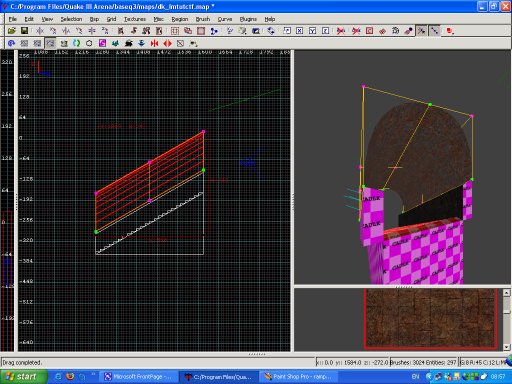Open the Brush menu
512x384 pixels.
click(203, 19)
